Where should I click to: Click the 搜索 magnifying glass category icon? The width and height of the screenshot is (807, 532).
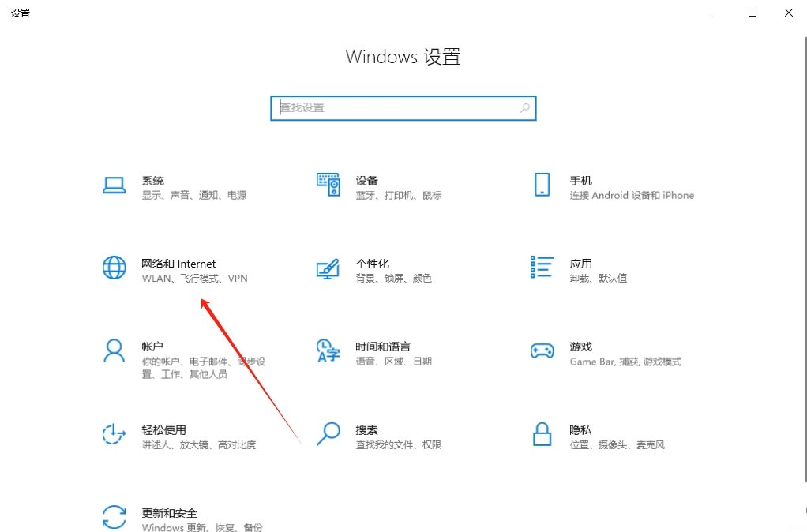tap(328, 433)
